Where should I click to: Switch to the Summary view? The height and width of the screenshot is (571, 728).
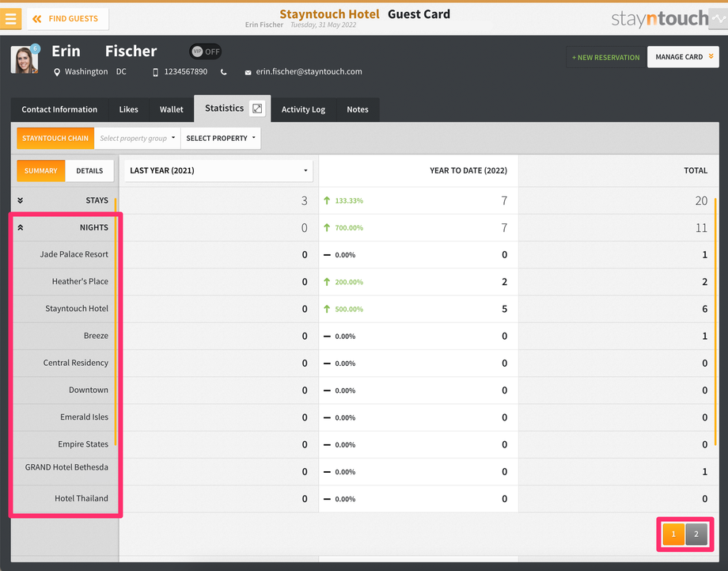41,170
